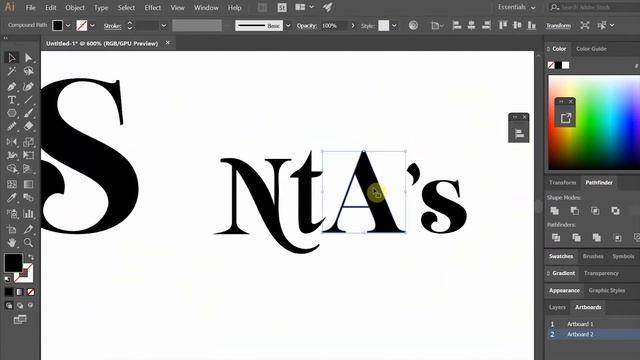The width and height of the screenshot is (640, 360).
Task: Open the File menu
Action: coord(31,8)
